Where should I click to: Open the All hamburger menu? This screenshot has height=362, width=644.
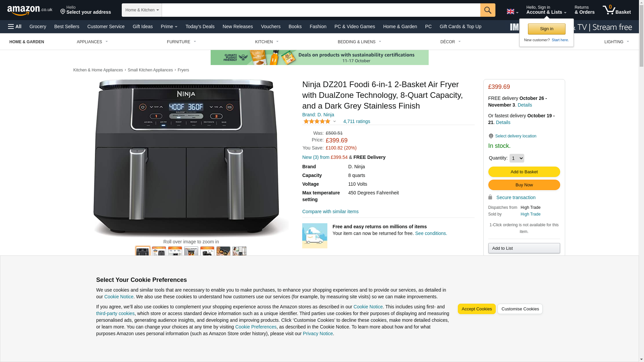pyautogui.click(x=15, y=26)
